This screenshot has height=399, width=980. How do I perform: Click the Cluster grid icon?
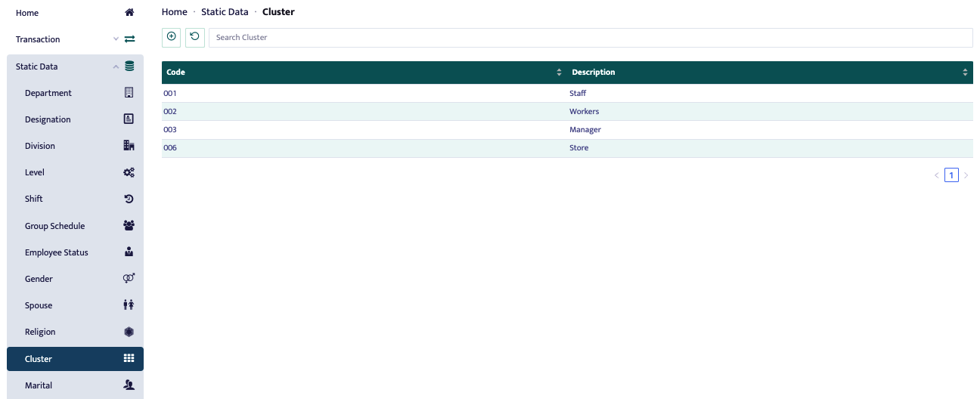(x=129, y=359)
